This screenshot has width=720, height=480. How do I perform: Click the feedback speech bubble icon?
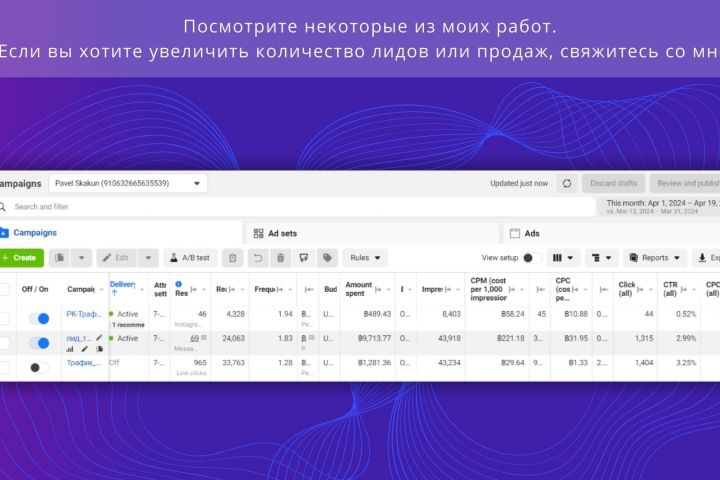[x=304, y=258]
